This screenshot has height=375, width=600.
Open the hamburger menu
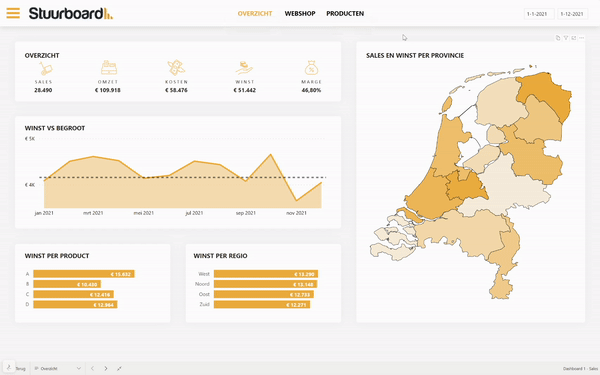tap(13, 13)
